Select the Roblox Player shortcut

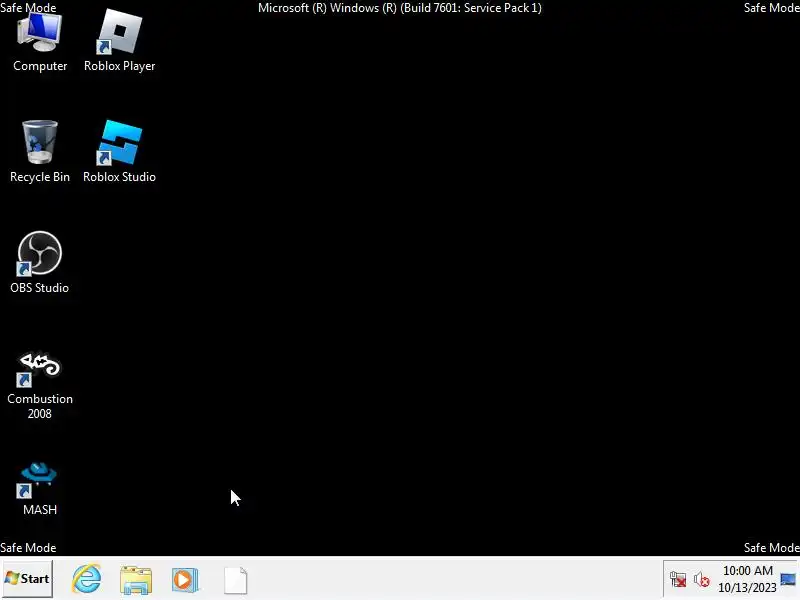click(x=119, y=42)
